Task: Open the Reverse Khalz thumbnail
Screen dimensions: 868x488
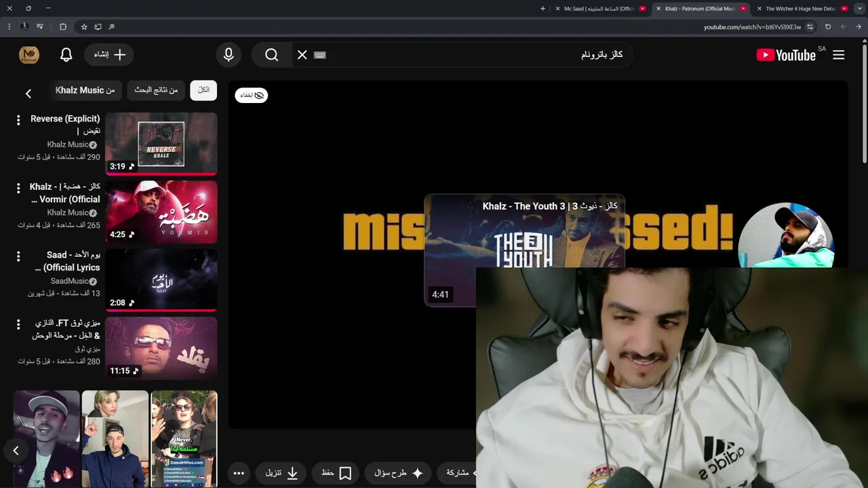Action: (x=161, y=144)
